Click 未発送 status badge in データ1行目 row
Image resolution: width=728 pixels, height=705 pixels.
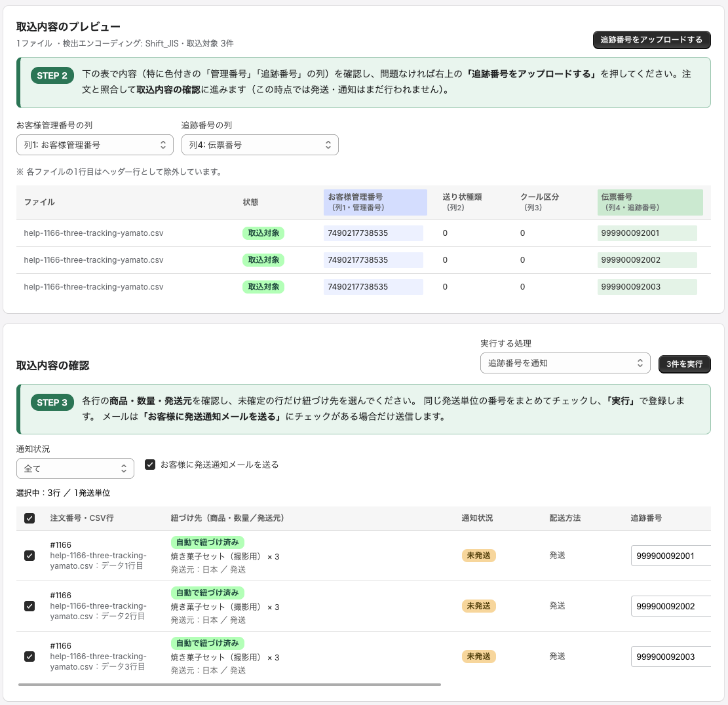point(479,556)
